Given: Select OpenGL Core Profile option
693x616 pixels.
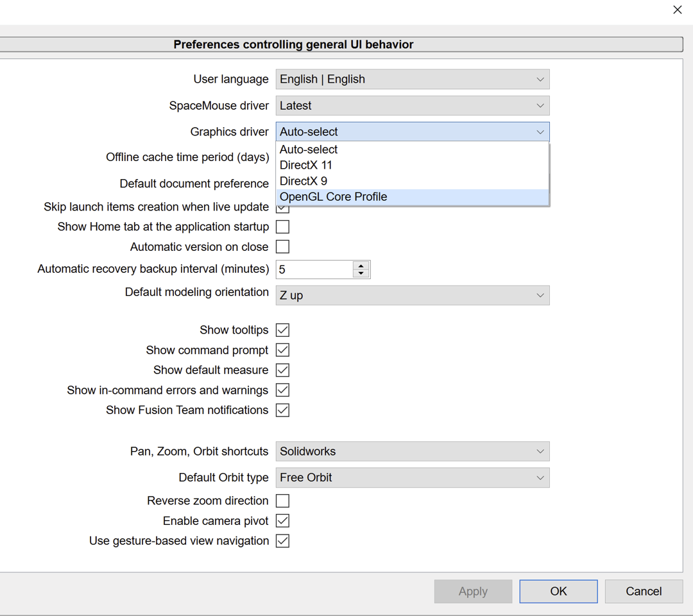Looking at the screenshot, I should [x=413, y=197].
